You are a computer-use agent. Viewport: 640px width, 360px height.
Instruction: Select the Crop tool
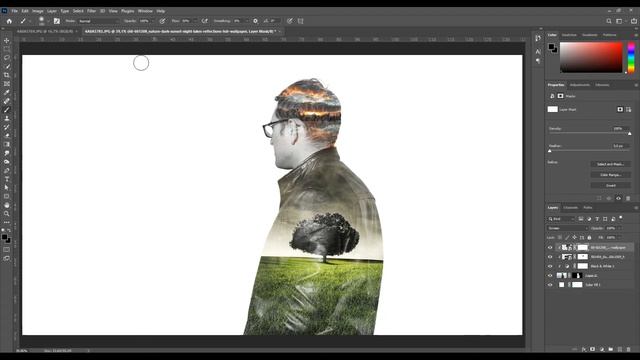[x=7, y=75]
